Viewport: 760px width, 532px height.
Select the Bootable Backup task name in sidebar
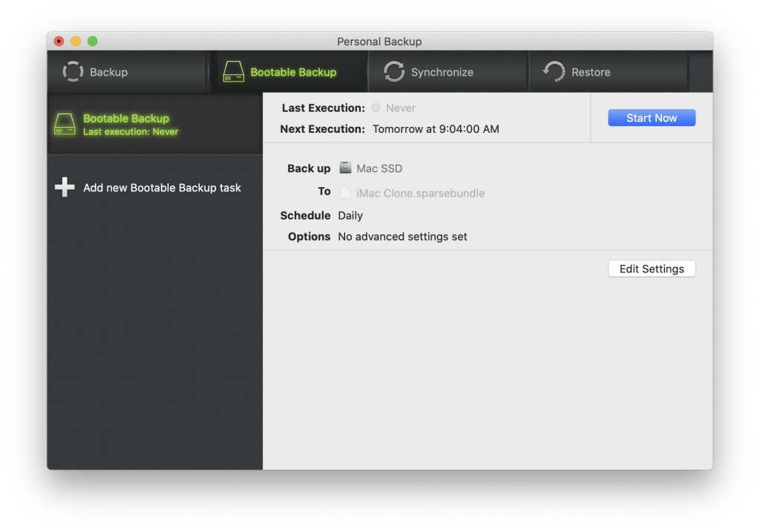click(126, 119)
